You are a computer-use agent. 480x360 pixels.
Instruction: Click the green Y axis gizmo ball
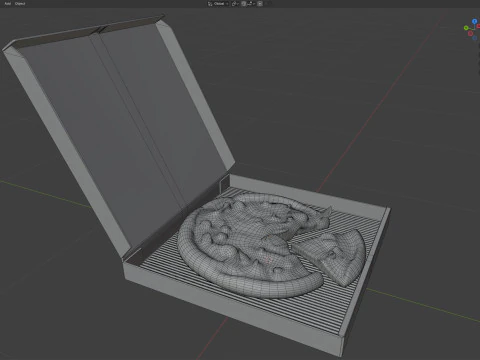(x=466, y=28)
